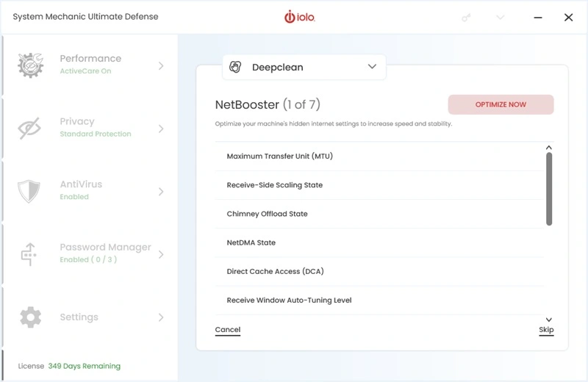Click the Deepclean icon in the dropdown
Viewport: 588px width, 382px height.
pos(235,67)
